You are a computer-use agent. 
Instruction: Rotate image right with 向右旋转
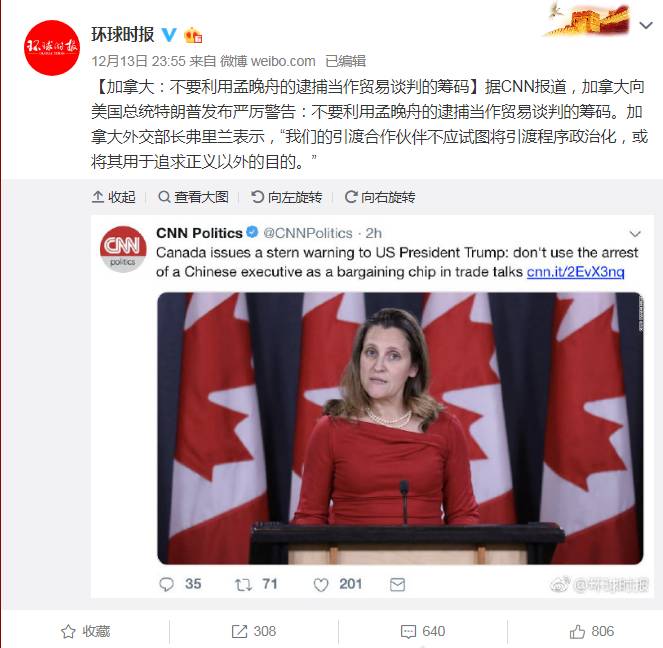click(380, 197)
